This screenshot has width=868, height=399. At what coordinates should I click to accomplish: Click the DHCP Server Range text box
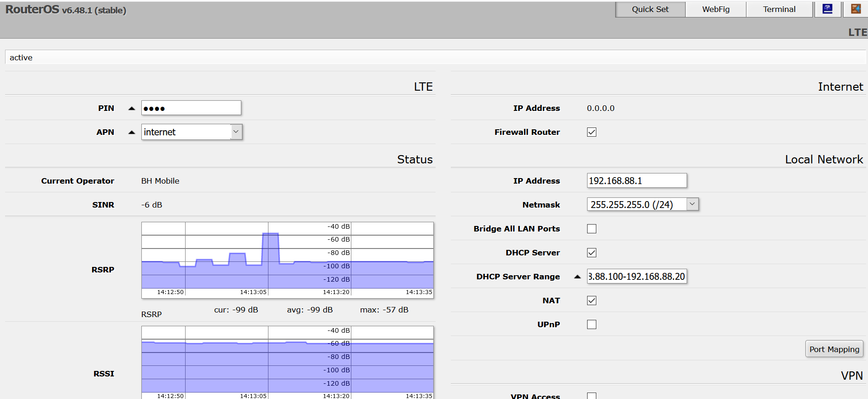(x=636, y=277)
